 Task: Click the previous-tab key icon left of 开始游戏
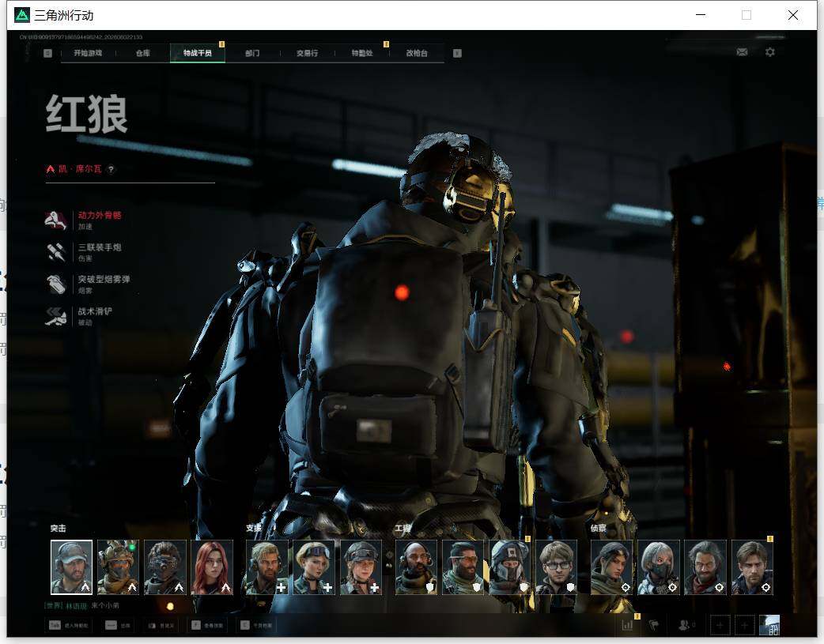point(47,53)
